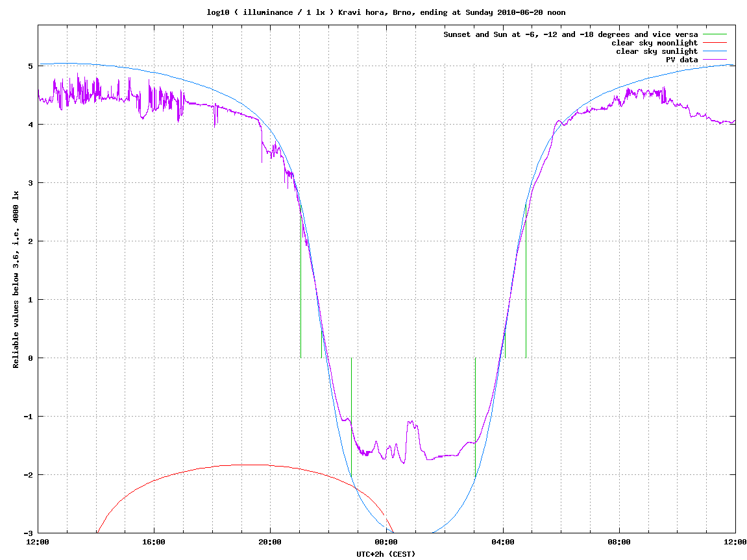Click the y-axis tick label '5'
Screen dimensions: 747x560
pos(31,66)
